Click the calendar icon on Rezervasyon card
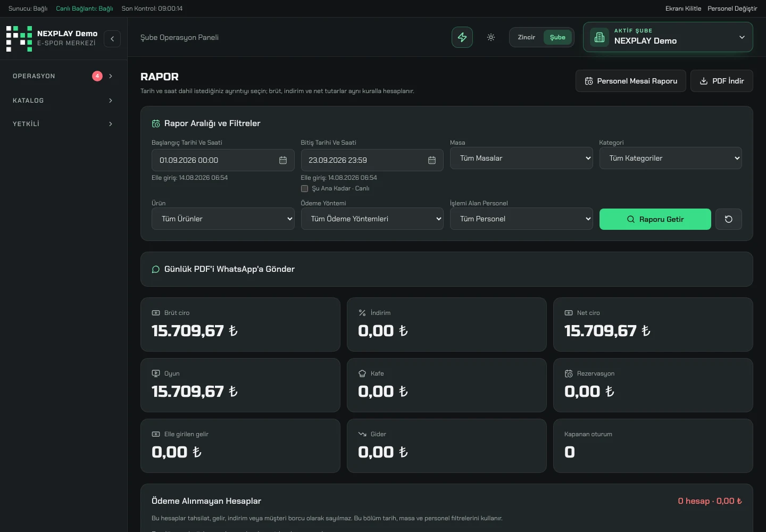 (569, 373)
